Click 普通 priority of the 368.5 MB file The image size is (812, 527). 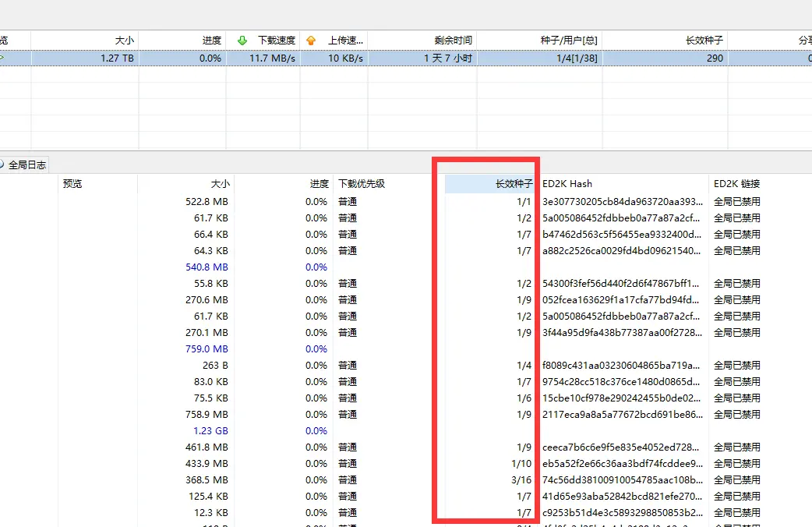[x=348, y=480]
